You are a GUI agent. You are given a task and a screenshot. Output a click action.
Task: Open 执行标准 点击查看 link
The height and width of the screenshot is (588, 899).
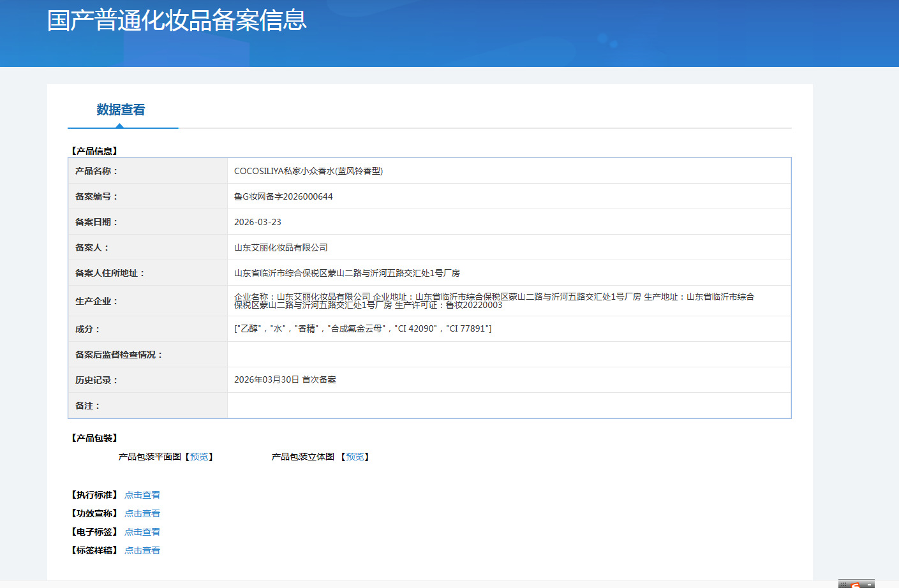click(x=142, y=495)
